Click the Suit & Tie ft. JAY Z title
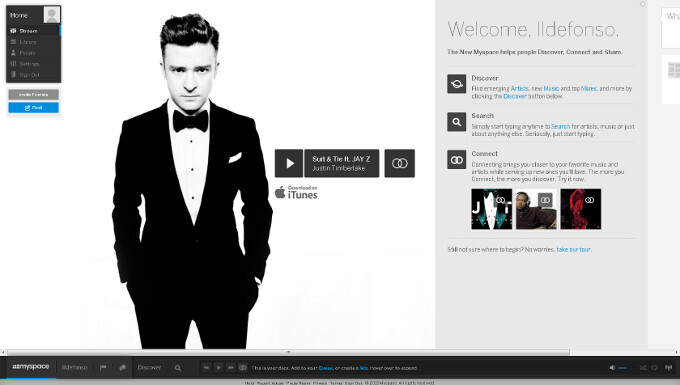 pos(341,159)
